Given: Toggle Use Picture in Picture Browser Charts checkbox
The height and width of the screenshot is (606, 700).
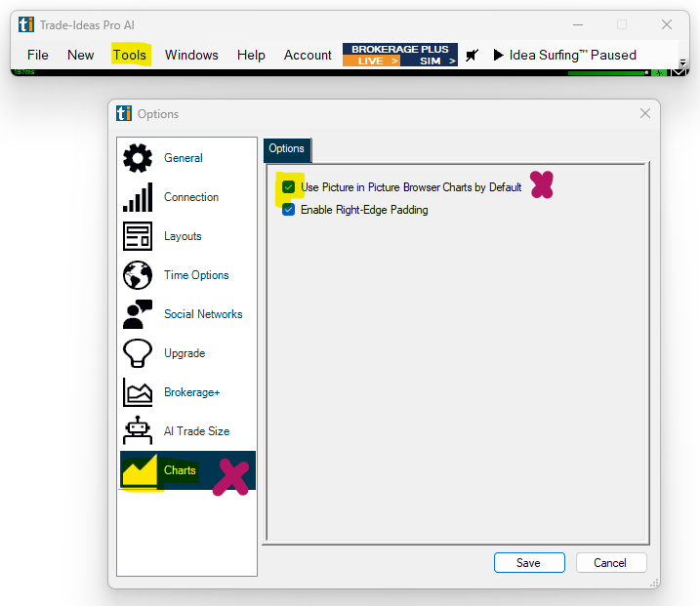Looking at the screenshot, I should pyautogui.click(x=288, y=187).
